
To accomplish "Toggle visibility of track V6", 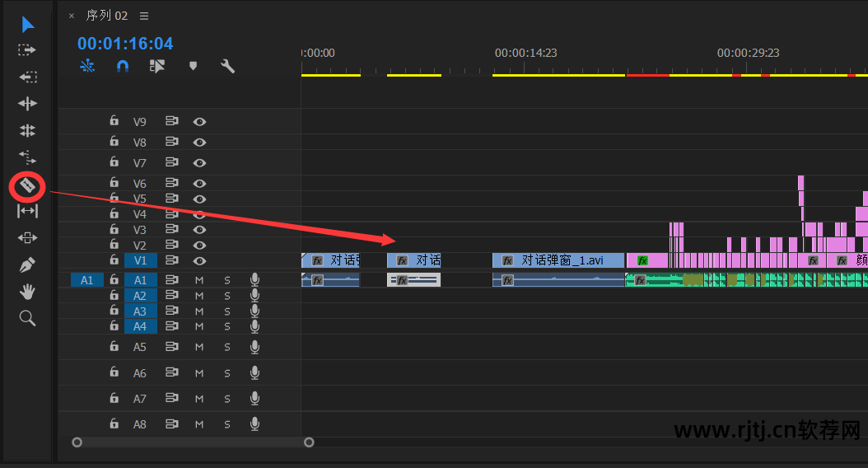I will pyautogui.click(x=199, y=183).
